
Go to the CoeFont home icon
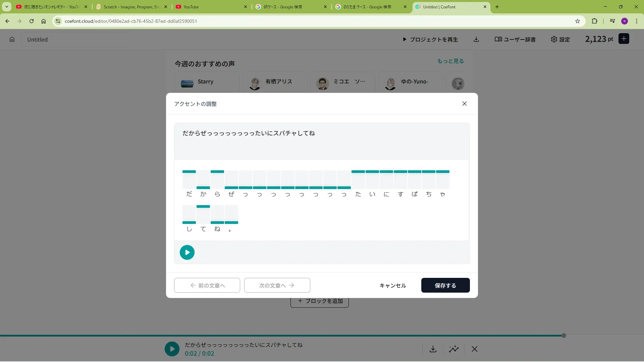[12, 40]
